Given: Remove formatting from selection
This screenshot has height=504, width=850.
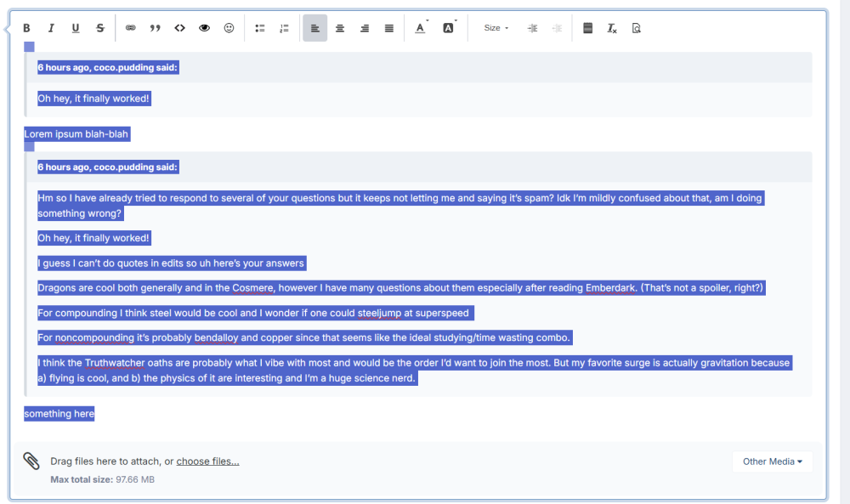Looking at the screenshot, I should pos(612,28).
